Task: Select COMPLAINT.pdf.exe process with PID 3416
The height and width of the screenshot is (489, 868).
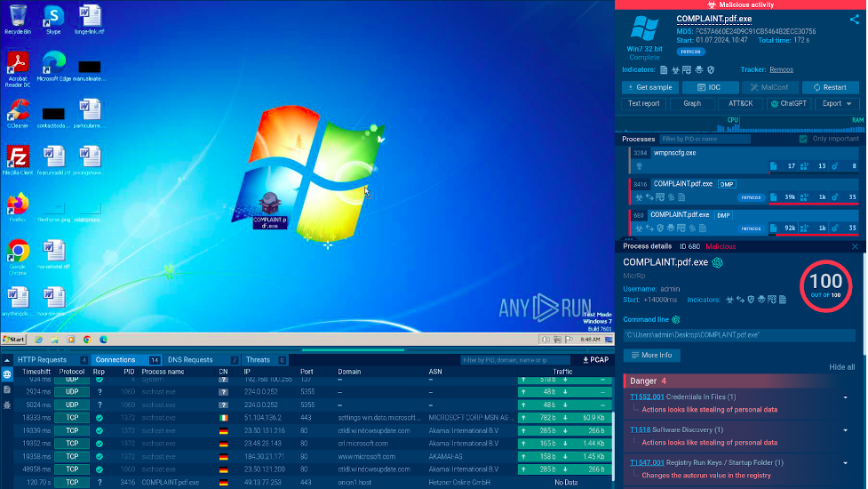Action: (x=744, y=190)
